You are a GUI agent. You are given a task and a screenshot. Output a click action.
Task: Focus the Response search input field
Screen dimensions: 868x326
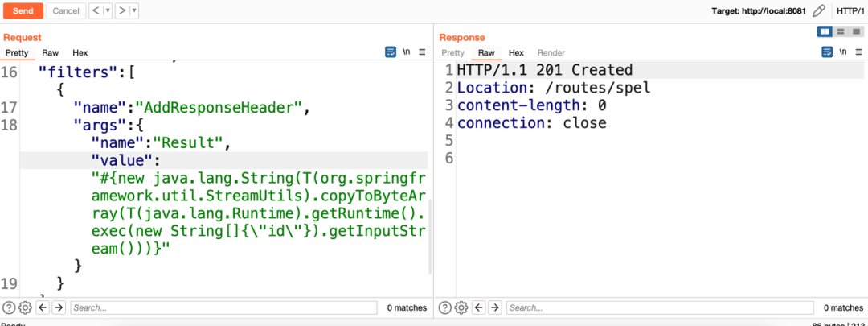coord(660,307)
